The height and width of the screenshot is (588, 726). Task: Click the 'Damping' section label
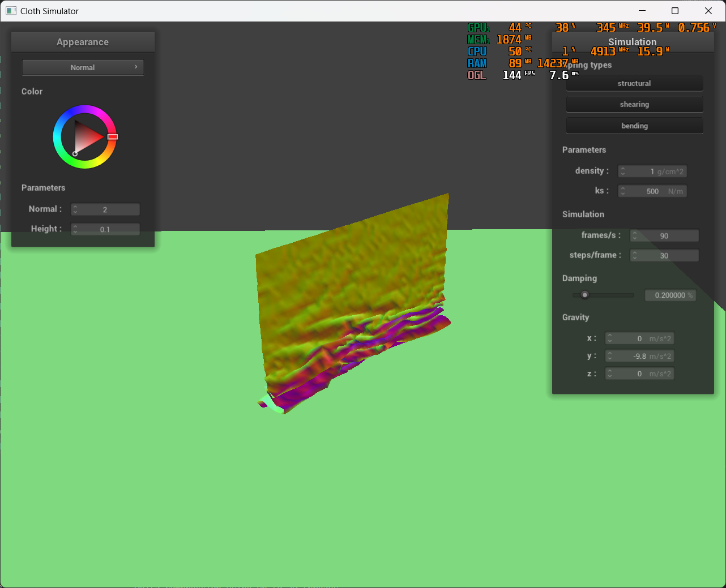click(x=579, y=278)
